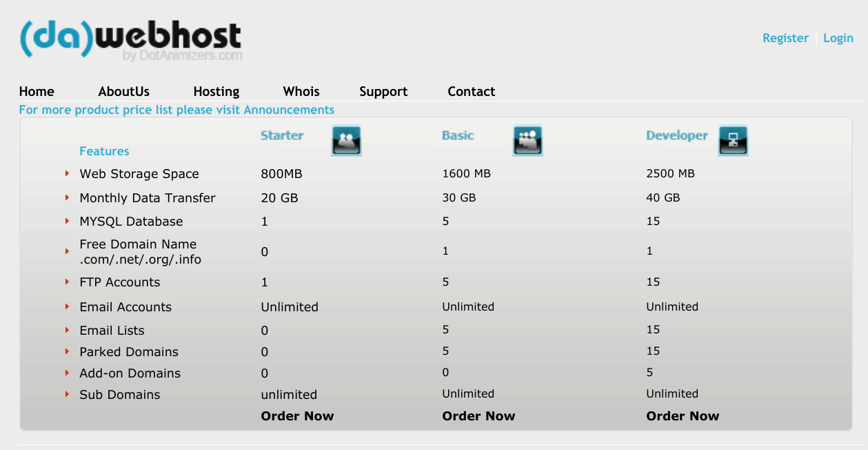The height and width of the screenshot is (450, 868).
Task: Click the 800MB Starter storage value
Action: coord(281,174)
